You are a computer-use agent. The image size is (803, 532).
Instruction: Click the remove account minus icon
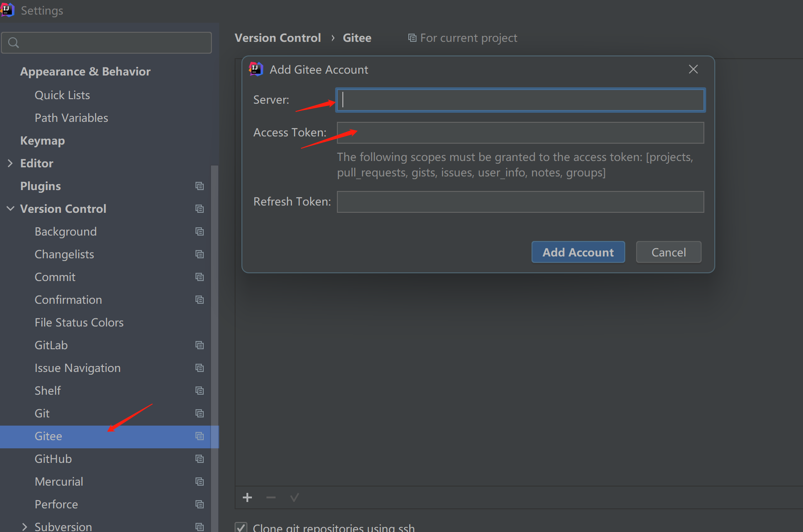(x=271, y=497)
